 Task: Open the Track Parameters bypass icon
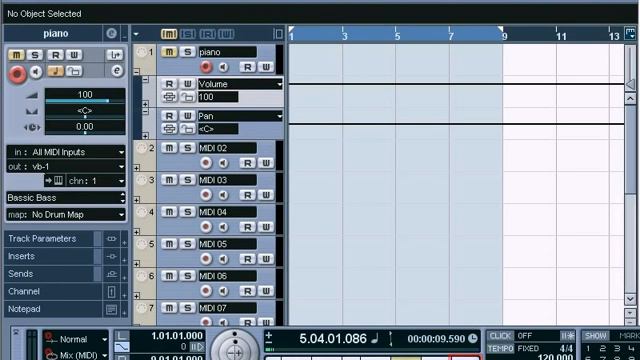click(x=111, y=239)
